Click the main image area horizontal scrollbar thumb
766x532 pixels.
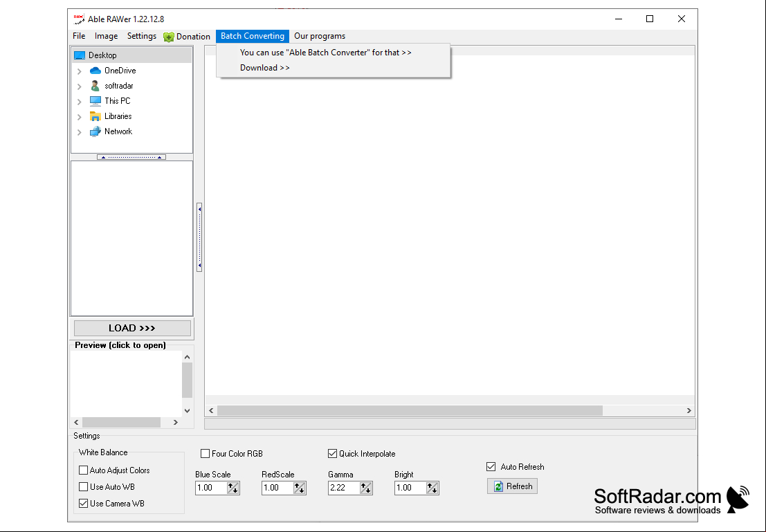click(x=410, y=411)
